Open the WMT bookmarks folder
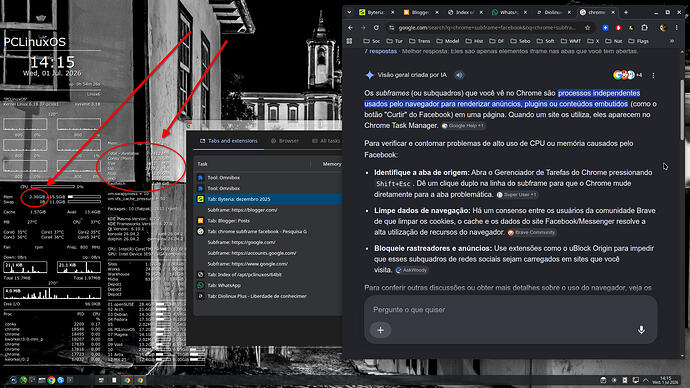The width and height of the screenshot is (690, 388). coord(571,41)
